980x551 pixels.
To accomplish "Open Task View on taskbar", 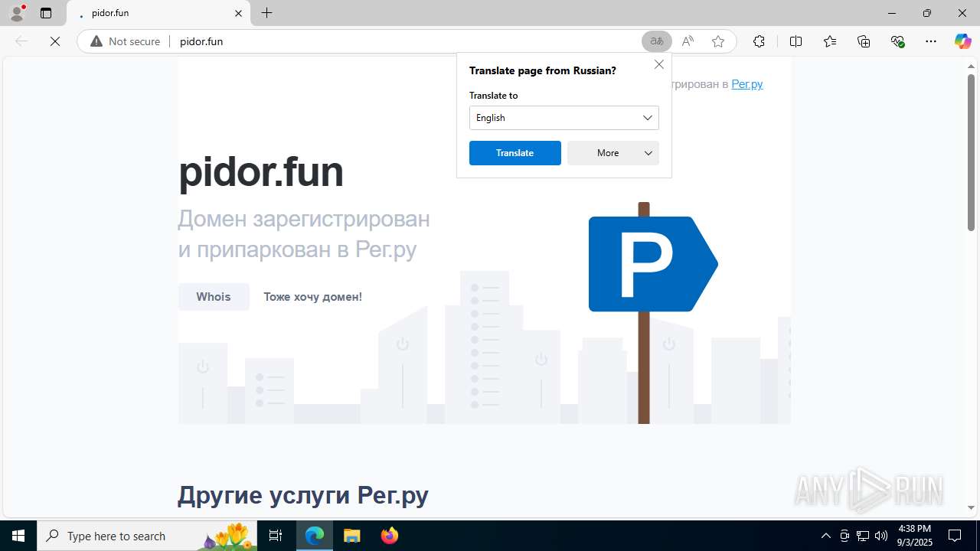I will point(276,536).
